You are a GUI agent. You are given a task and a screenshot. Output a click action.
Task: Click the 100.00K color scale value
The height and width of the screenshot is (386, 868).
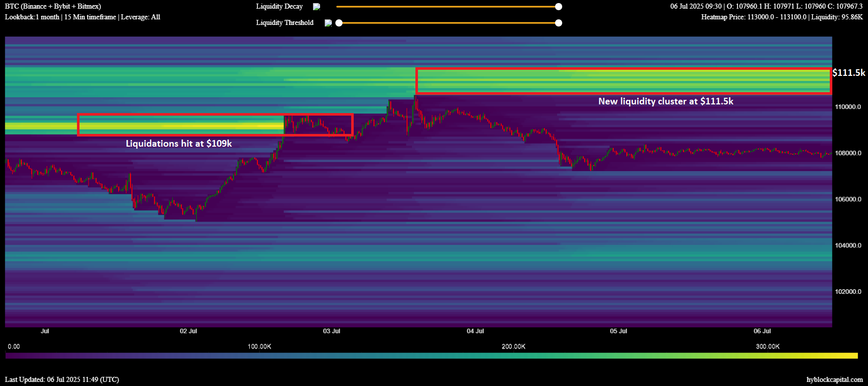[x=259, y=347]
